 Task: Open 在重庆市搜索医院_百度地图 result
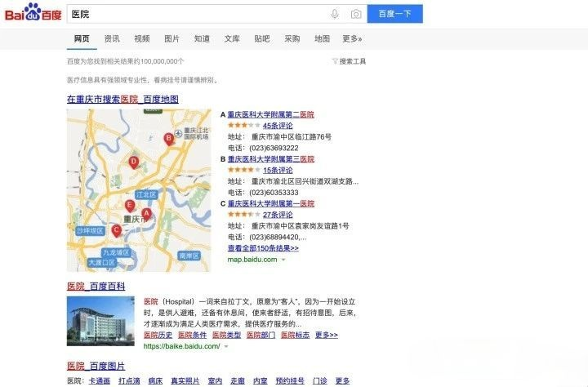point(122,100)
